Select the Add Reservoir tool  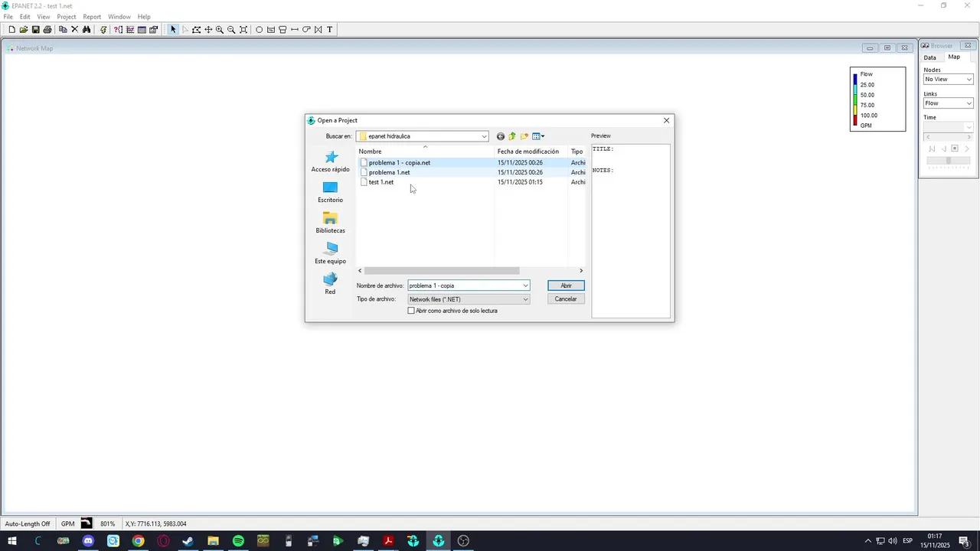(x=271, y=30)
